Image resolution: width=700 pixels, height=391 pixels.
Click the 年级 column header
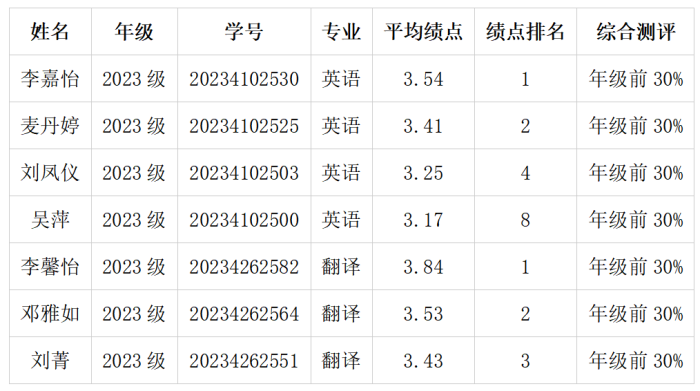click(x=134, y=32)
